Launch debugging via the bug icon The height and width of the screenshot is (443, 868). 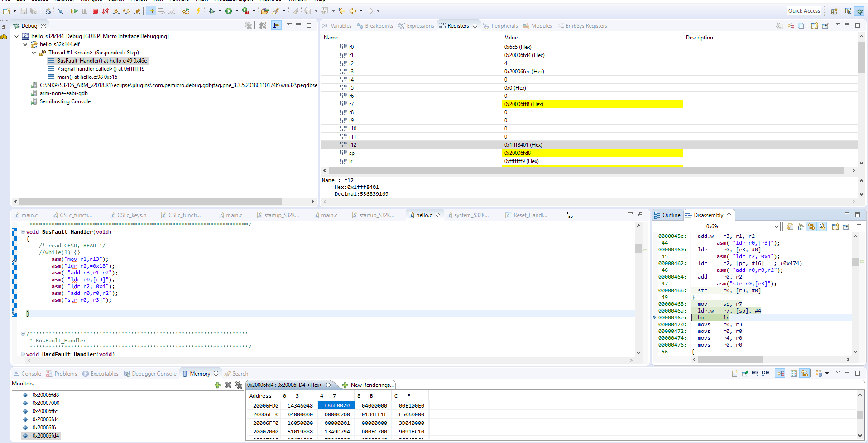(x=211, y=11)
